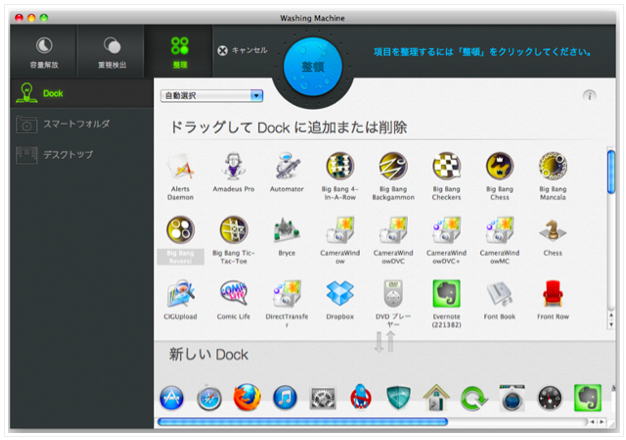Screen dimensions: 626x440
Task: Select the CameraWindow app icon
Action: click(340, 230)
